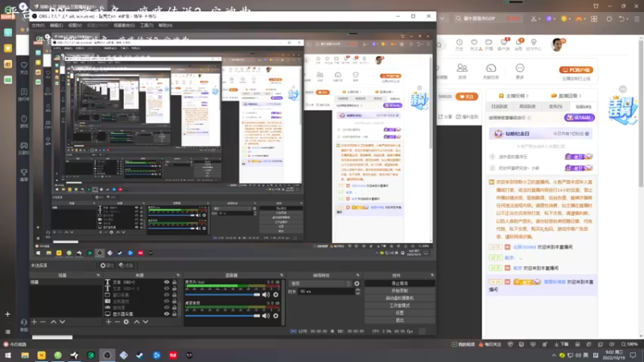Open 创作中心 icon in Douyu header

(534, 44)
